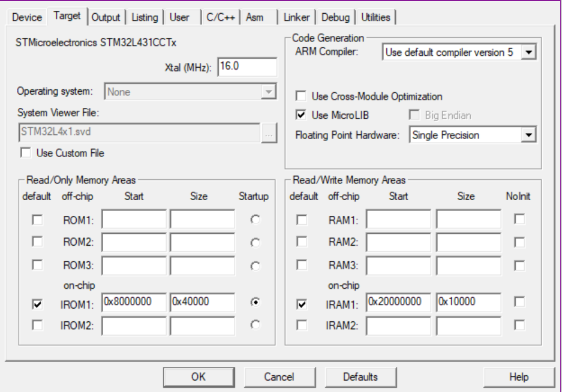Click the ROM2 Start field
The image size is (562, 392).
click(x=134, y=242)
